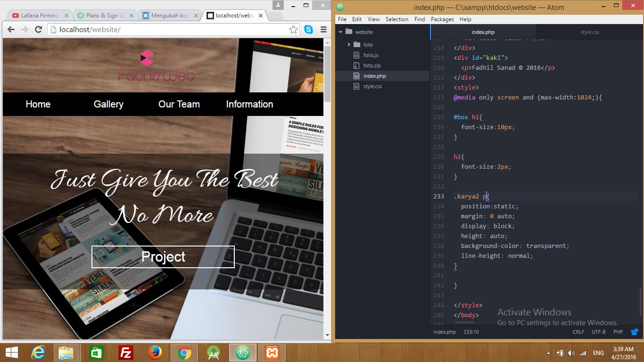This screenshot has width=644, height=362.
Task: Switch to the Lallana Firmino Chrome tab
Action: tap(40, 16)
